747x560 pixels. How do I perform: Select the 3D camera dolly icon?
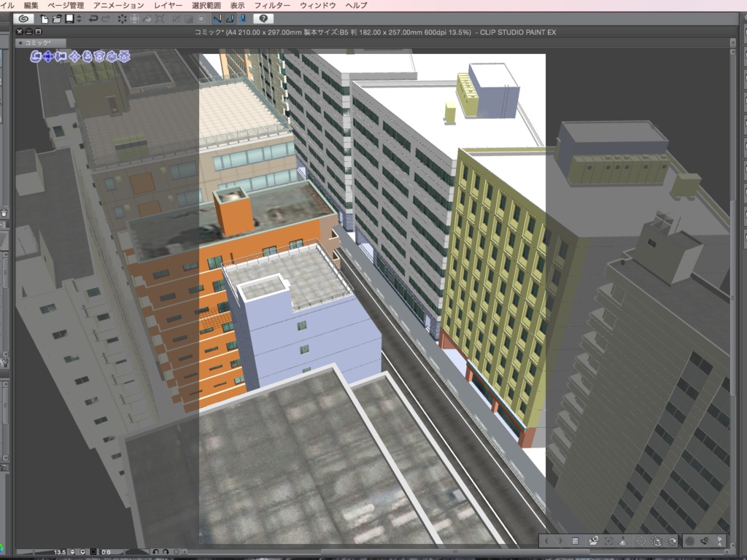coord(61,57)
